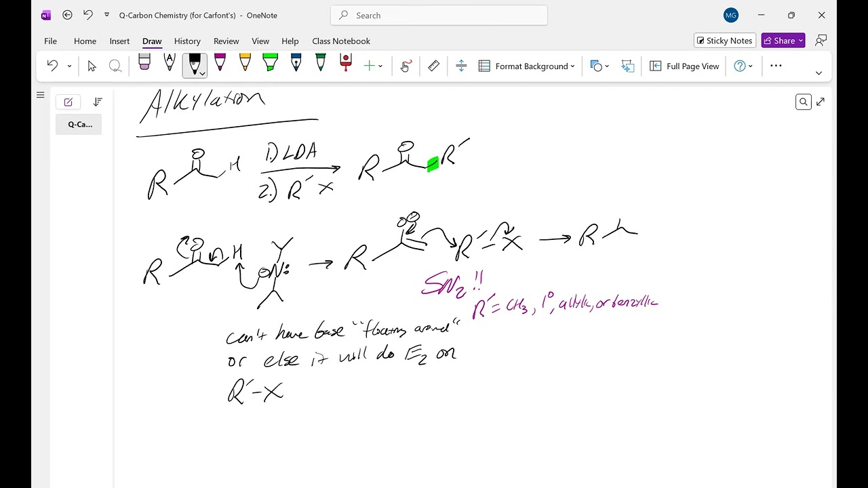
Task: Click the Insert Space tool
Action: 461,66
